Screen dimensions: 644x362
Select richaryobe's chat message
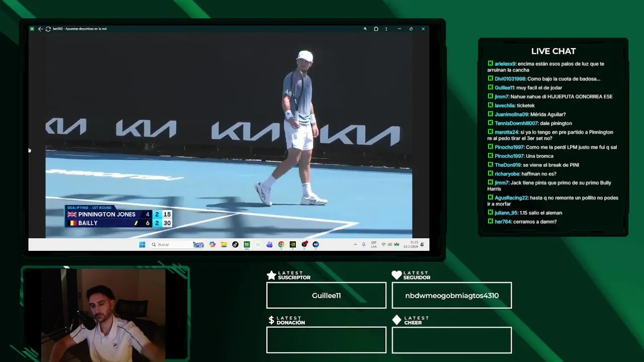pos(522,174)
